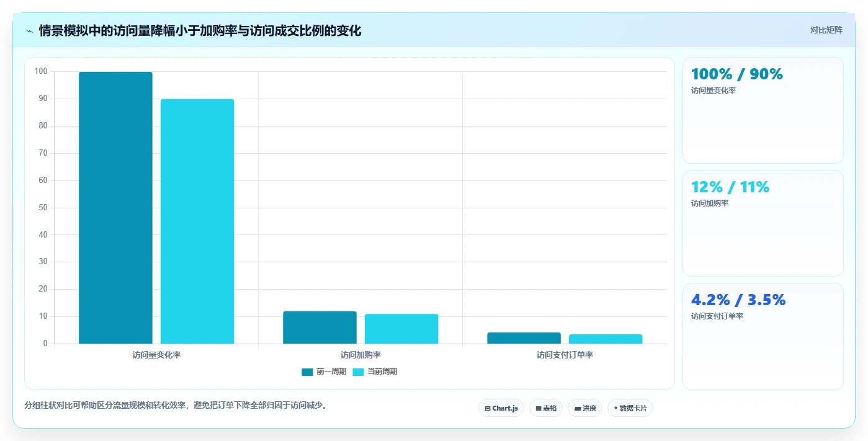This screenshot has height=441, width=868.
Task: Click the 对比矩阵 label in the header
Action: [x=826, y=30]
